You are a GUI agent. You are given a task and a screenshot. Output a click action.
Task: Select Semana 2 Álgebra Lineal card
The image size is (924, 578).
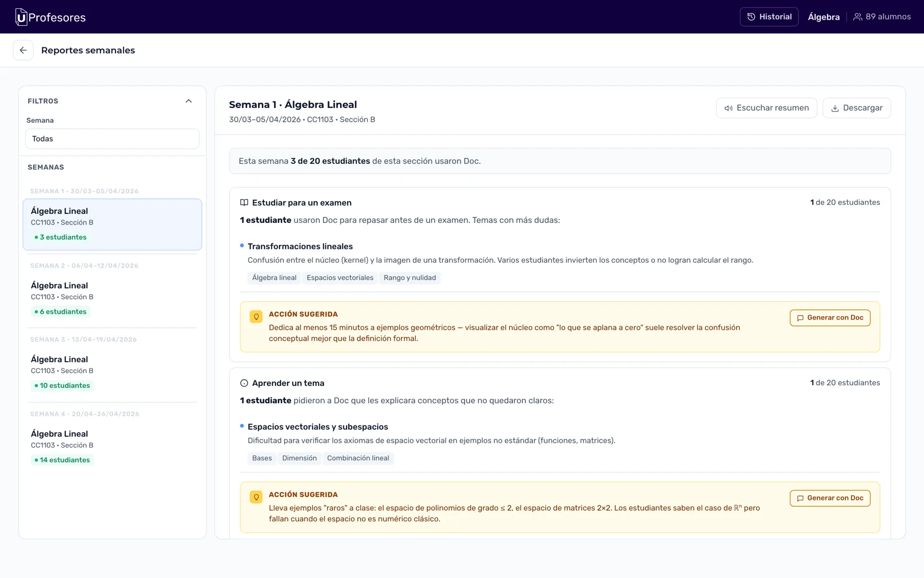click(x=112, y=299)
